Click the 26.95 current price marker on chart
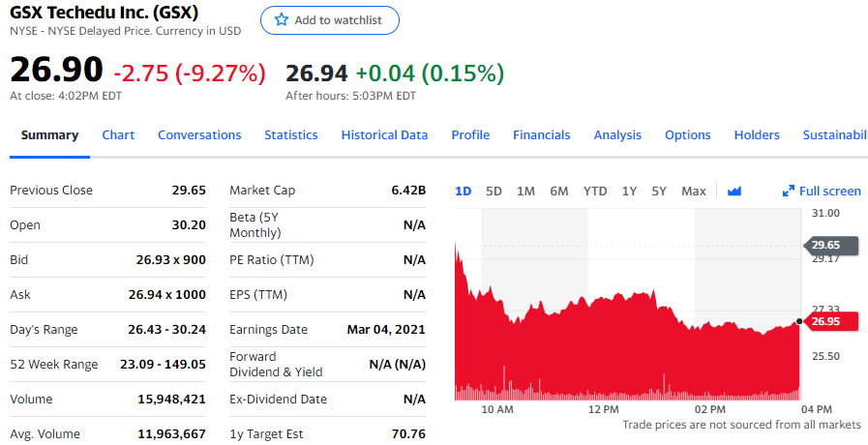 pyautogui.click(x=828, y=321)
